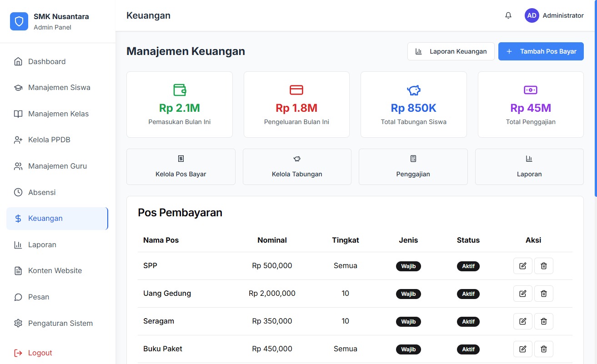Image resolution: width=597 pixels, height=364 pixels.
Task: Log out using the Logout link
Action: point(40,353)
